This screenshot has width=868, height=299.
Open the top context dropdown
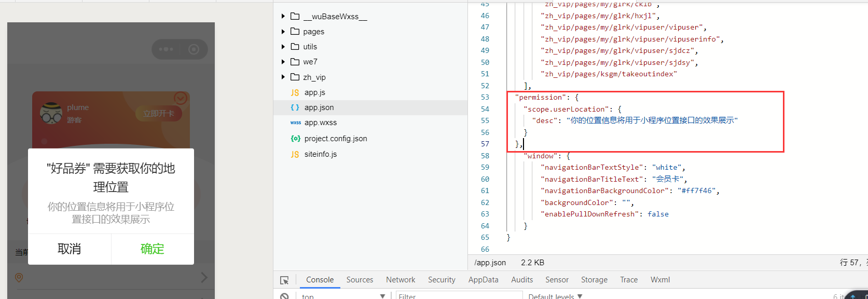click(343, 296)
